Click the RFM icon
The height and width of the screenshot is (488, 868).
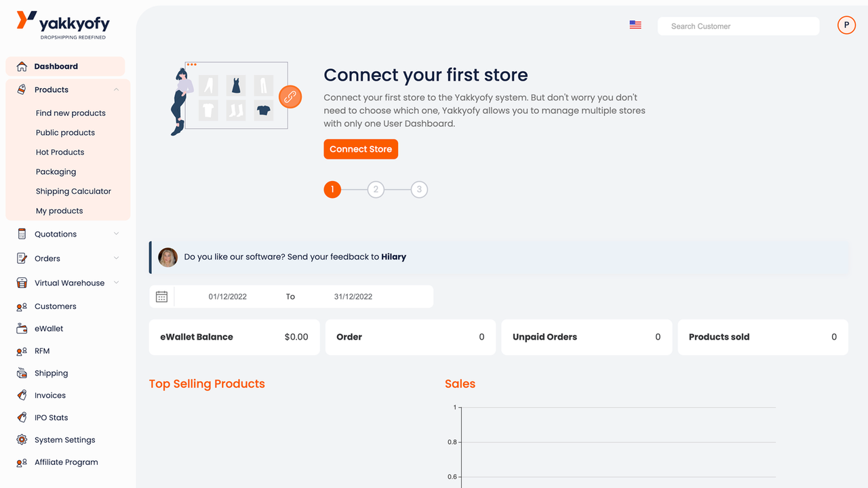pyautogui.click(x=22, y=351)
